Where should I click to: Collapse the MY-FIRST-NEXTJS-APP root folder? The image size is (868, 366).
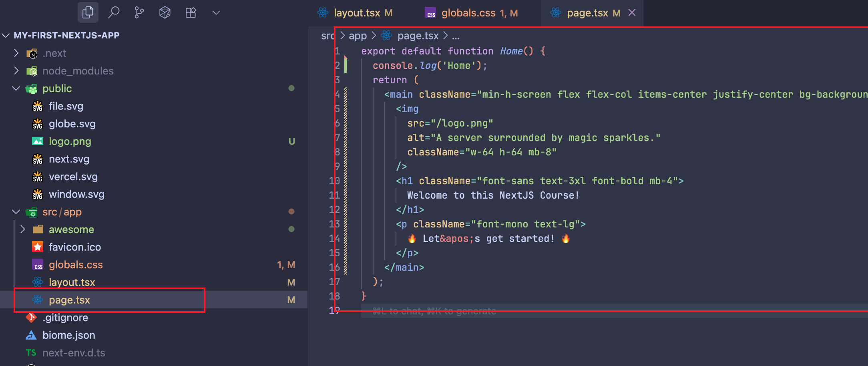click(x=6, y=35)
